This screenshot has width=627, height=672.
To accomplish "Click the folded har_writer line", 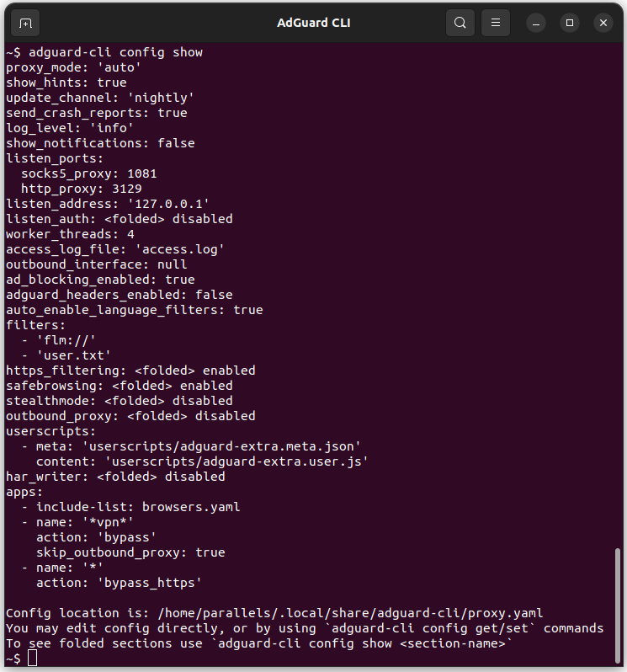I will click(115, 477).
